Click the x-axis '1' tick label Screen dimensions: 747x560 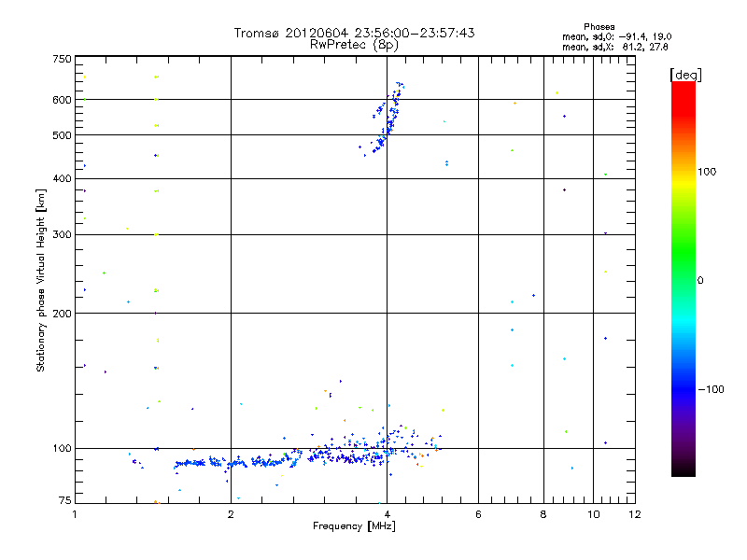[75, 514]
